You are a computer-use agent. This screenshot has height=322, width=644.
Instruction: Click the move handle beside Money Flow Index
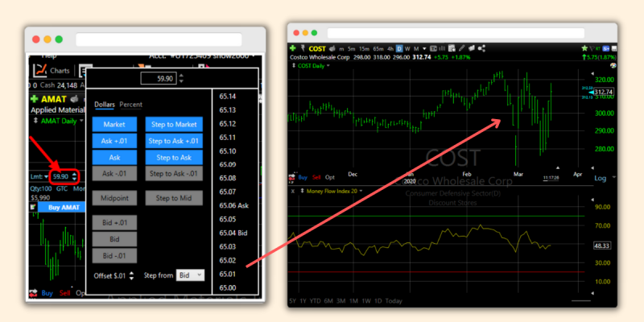[x=303, y=191]
